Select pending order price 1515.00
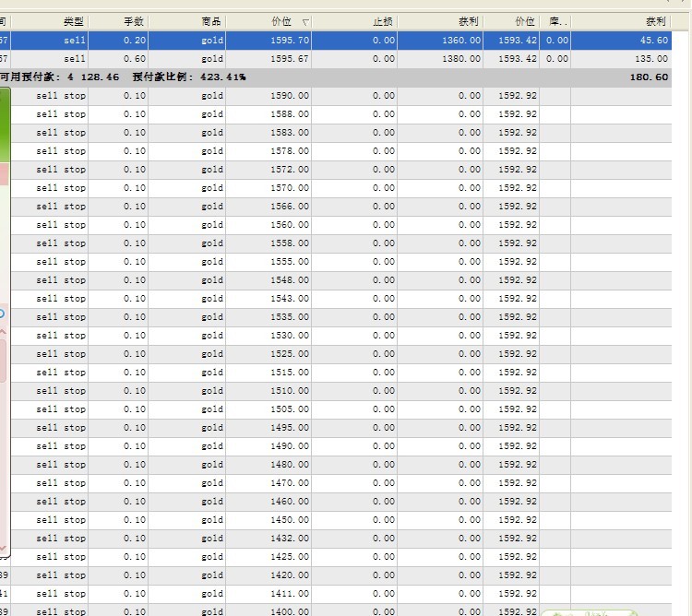This screenshot has height=616, width=692. (x=290, y=373)
